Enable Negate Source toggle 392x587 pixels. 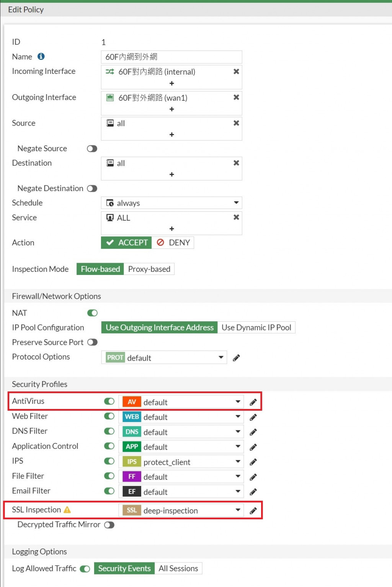click(92, 149)
